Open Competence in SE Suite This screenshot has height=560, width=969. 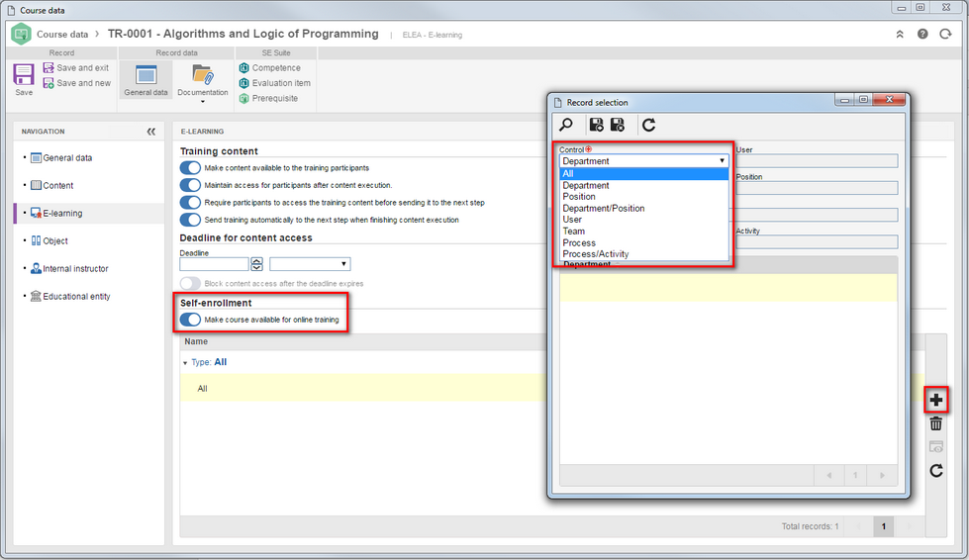coord(269,68)
